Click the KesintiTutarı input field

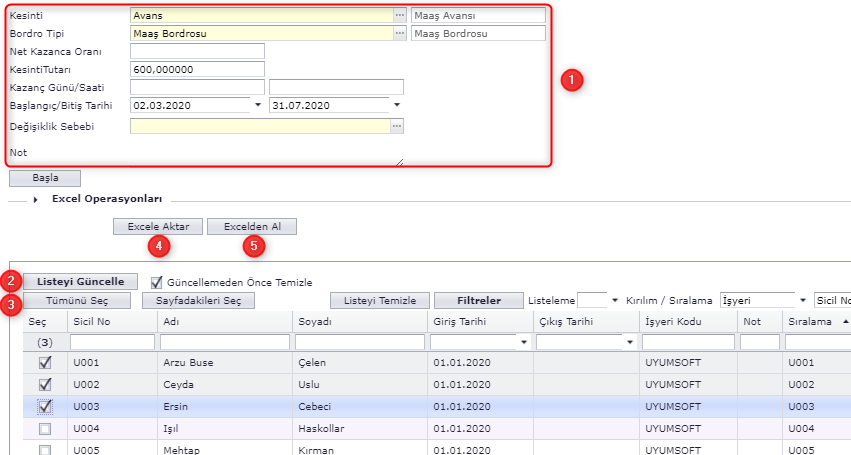coord(197,69)
